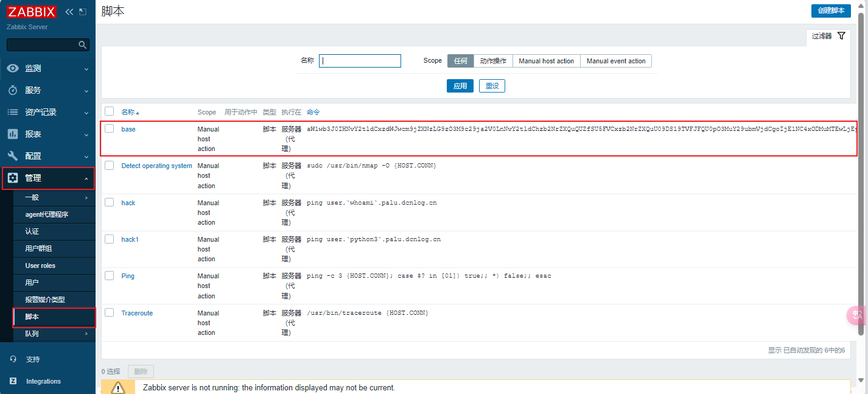The height and width of the screenshot is (394, 868).
Task: Click the Integrations Z icon
Action: (13, 381)
